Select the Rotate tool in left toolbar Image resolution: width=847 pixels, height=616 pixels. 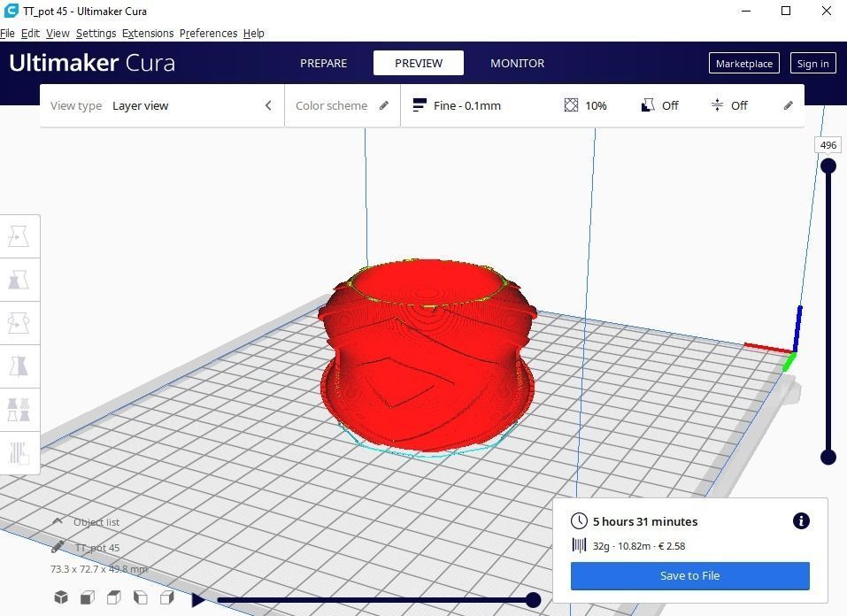(19, 323)
